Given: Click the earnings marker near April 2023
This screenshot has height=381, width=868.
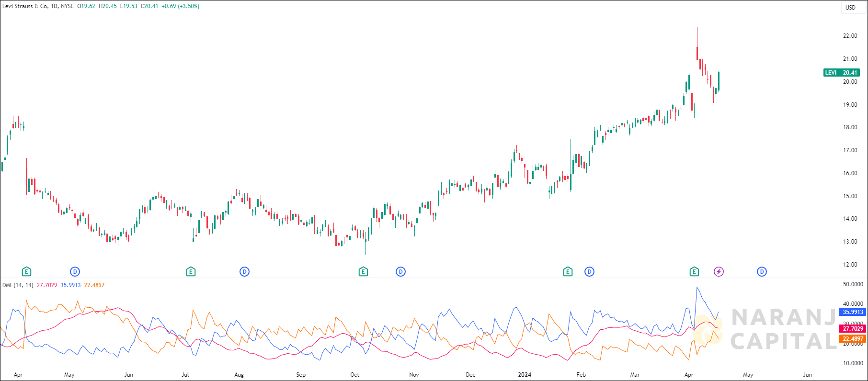Looking at the screenshot, I should (27, 272).
